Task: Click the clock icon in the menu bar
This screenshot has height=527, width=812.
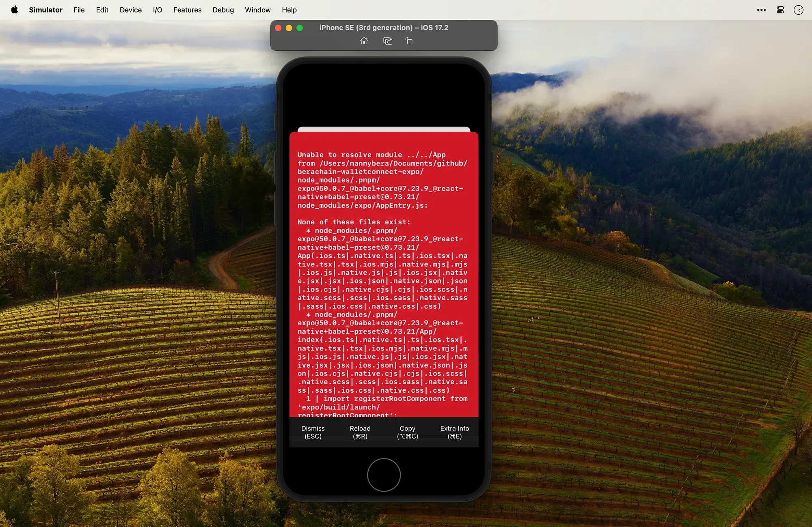Action: pyautogui.click(x=799, y=10)
